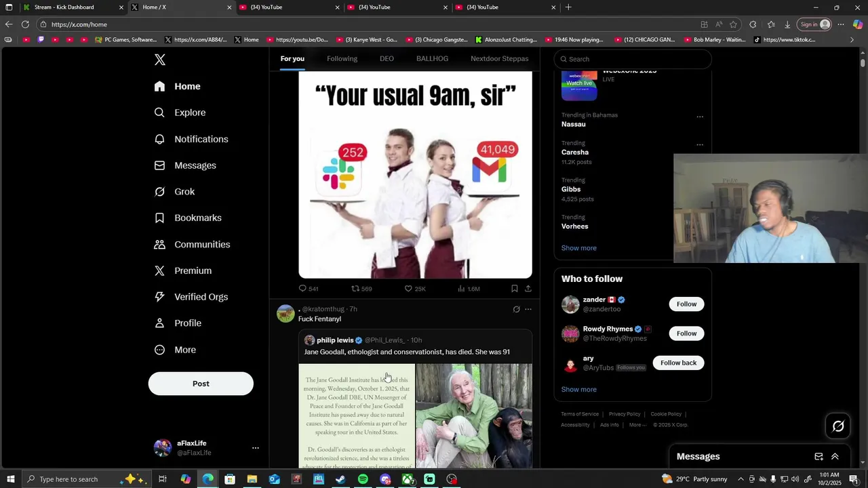Screen dimensions: 868x488
Task: Open Explore from the X sidebar
Action: [x=180, y=113]
